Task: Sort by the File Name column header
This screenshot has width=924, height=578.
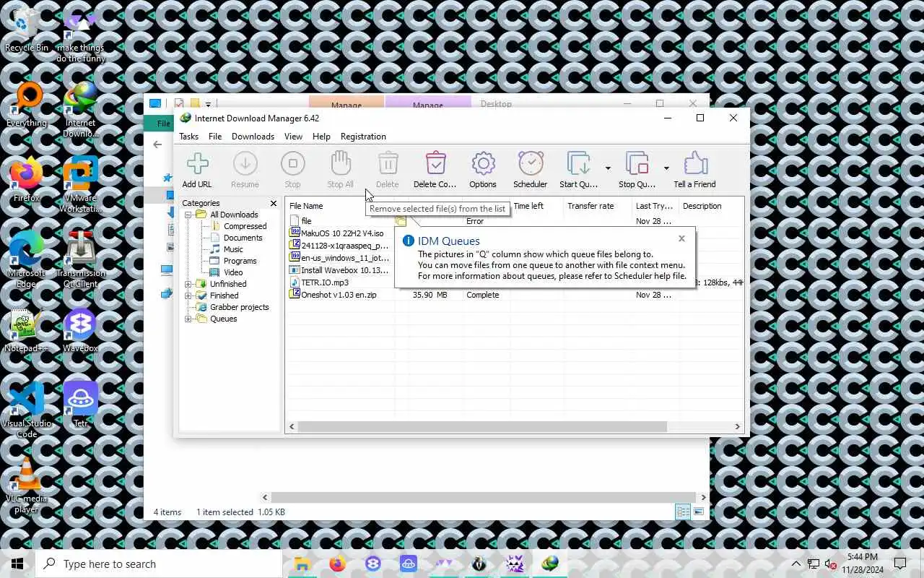Action: click(x=339, y=206)
